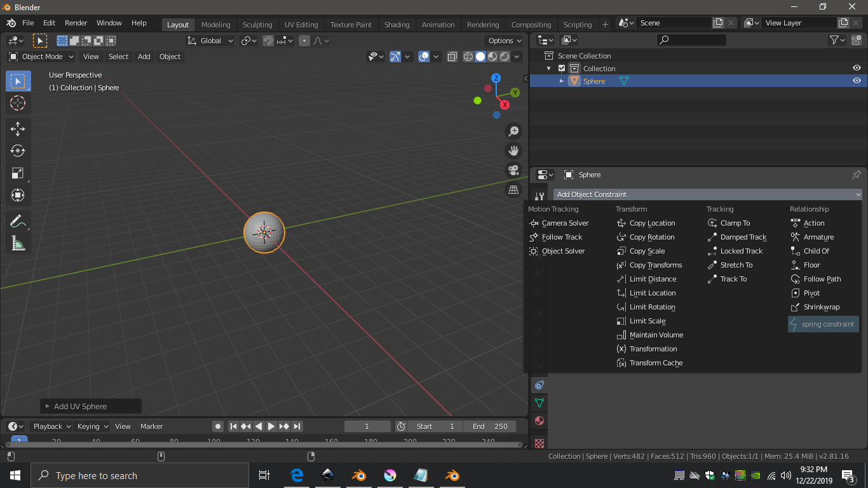
Task: Expand the Add Object Constraint dropdown
Action: (x=708, y=194)
